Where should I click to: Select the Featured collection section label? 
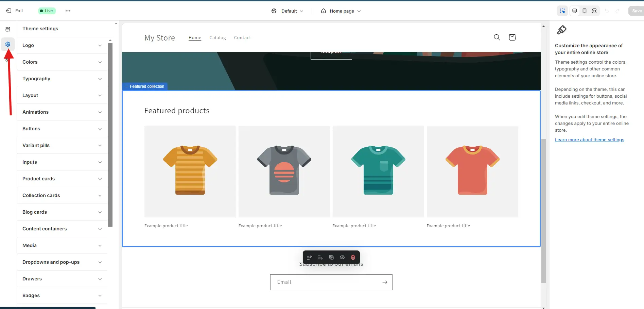coord(145,86)
